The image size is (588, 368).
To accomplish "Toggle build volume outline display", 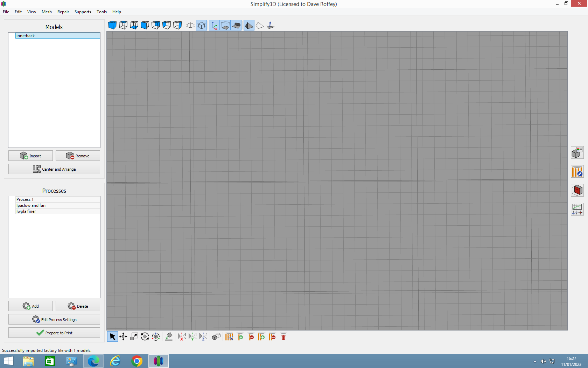I will pyautogui.click(x=225, y=25).
